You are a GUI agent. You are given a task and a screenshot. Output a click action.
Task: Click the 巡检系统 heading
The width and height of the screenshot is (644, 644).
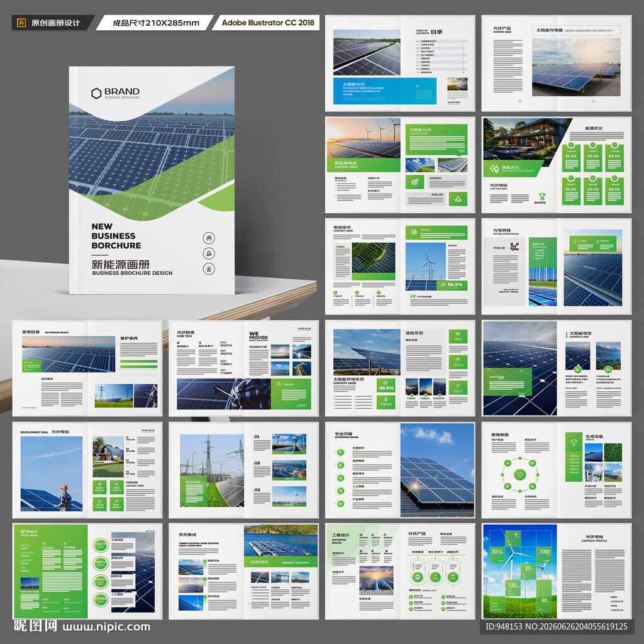[x=414, y=333]
